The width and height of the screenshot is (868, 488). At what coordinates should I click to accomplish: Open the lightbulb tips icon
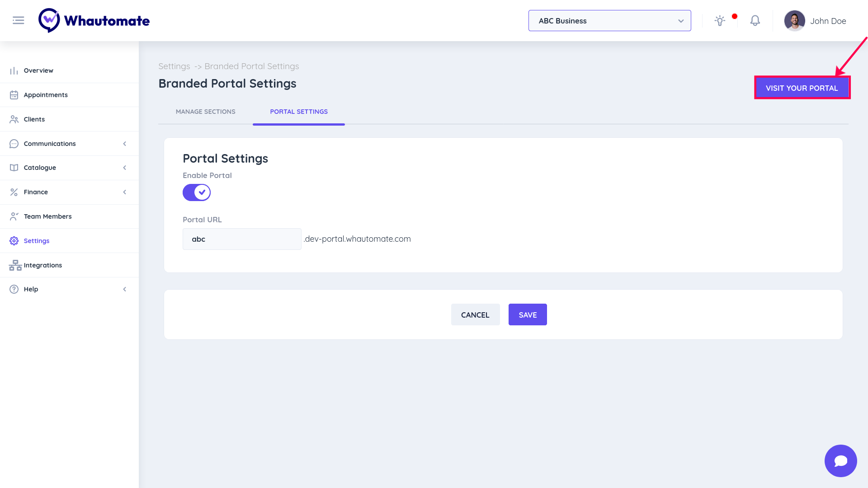pyautogui.click(x=720, y=21)
